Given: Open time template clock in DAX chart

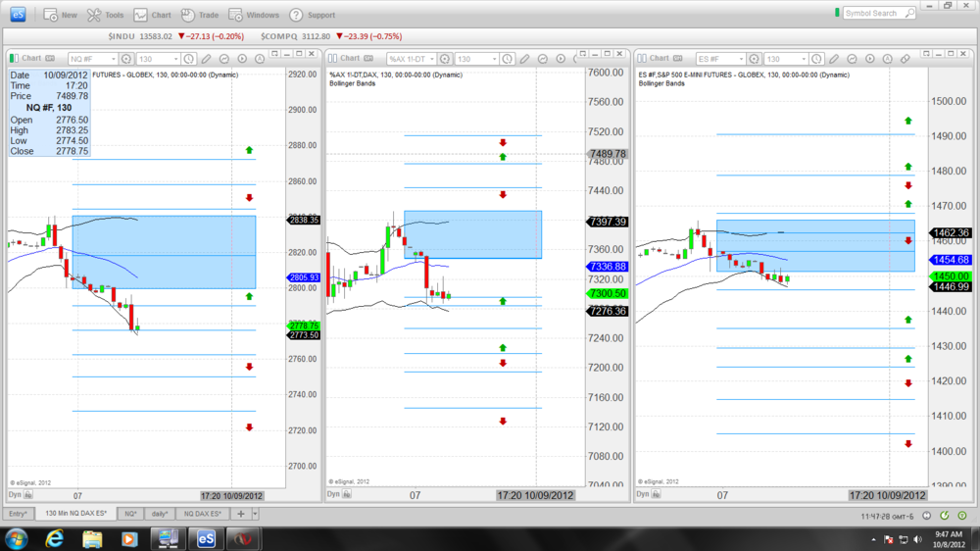Looking at the screenshot, I should click(x=508, y=59).
